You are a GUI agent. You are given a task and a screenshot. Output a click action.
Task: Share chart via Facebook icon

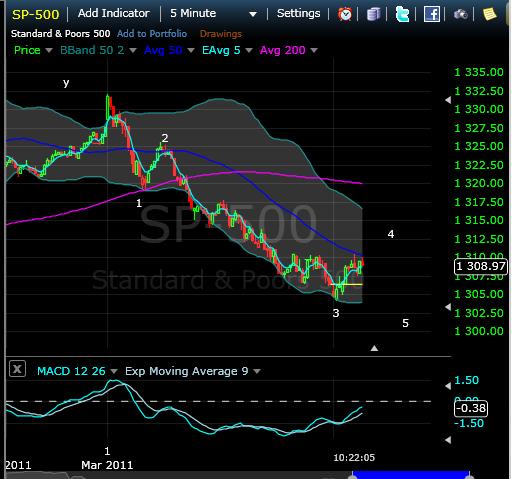pyautogui.click(x=432, y=14)
